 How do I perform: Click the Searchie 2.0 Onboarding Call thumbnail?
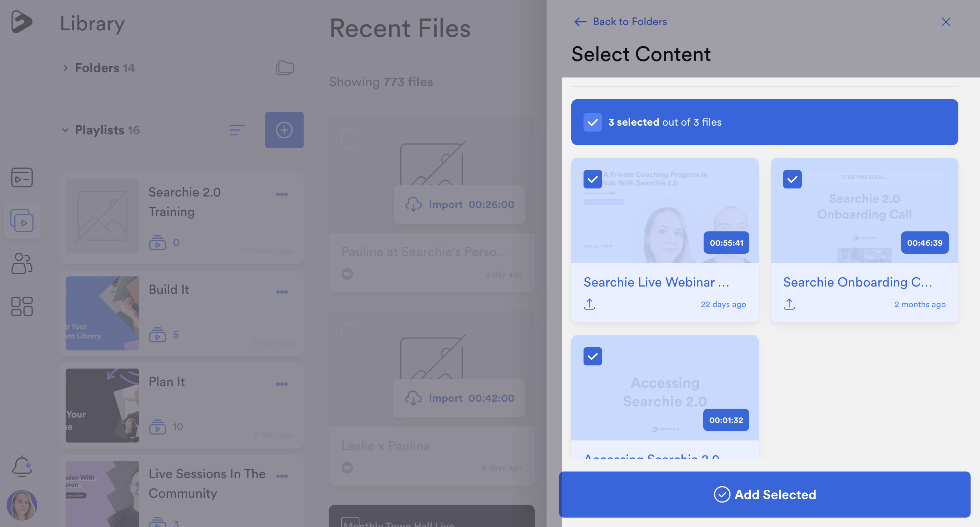[x=864, y=210]
